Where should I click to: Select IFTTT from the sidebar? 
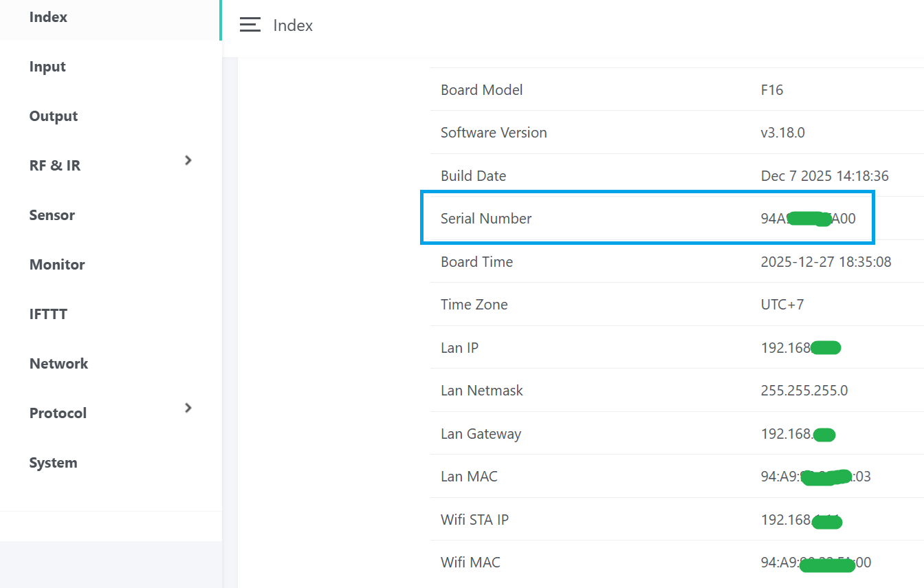48,314
